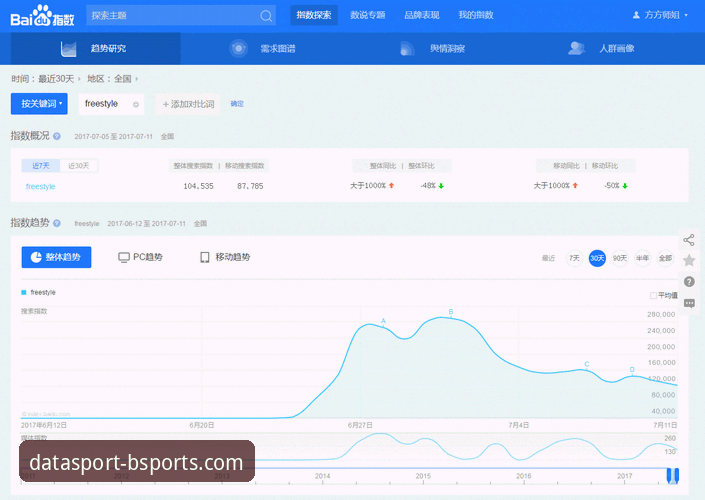Remove the freestyle keyword with its clear icon
This screenshot has width=705, height=500.
click(x=136, y=105)
